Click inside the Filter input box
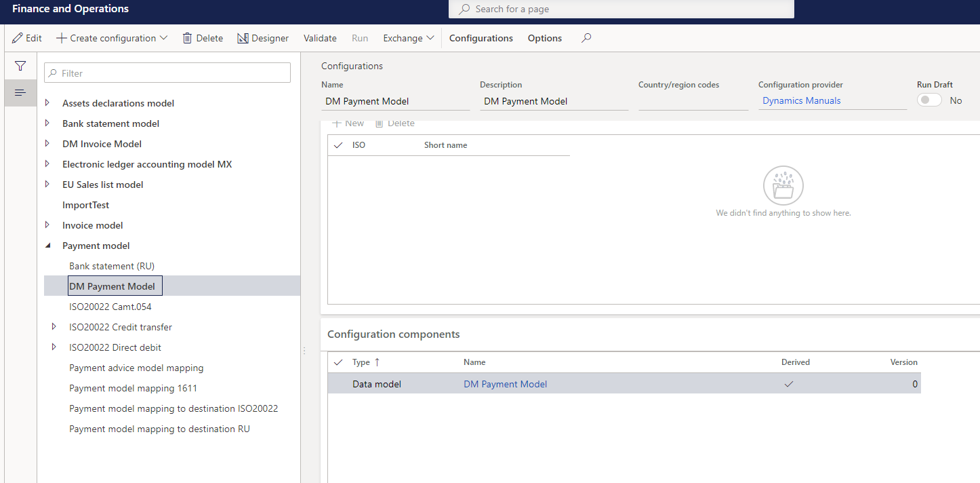980x483 pixels. 167,73
